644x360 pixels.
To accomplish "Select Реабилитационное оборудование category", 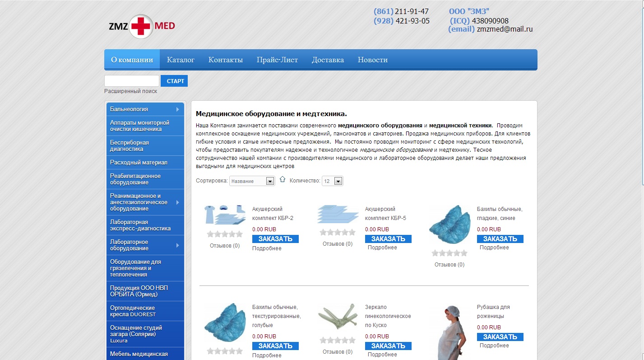I will tap(145, 179).
